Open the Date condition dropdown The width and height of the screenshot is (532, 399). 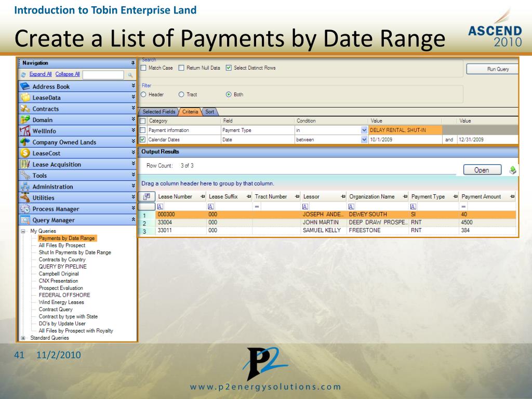click(364, 139)
